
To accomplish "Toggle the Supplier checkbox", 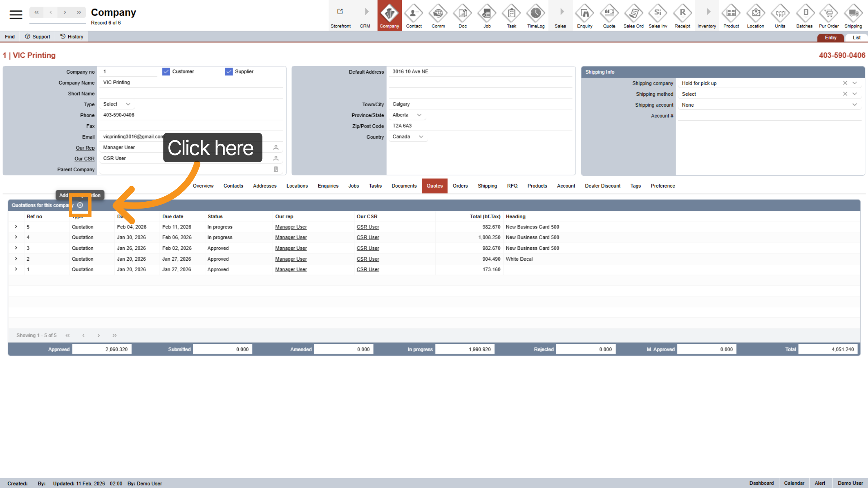I will coord(229,72).
